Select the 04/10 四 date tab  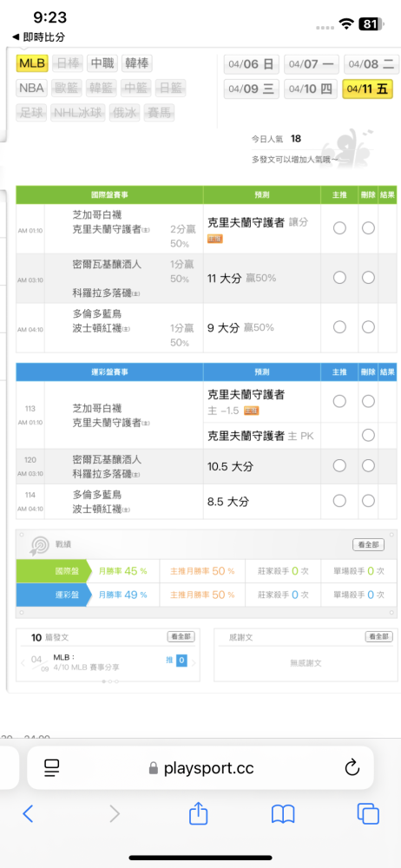tap(311, 89)
